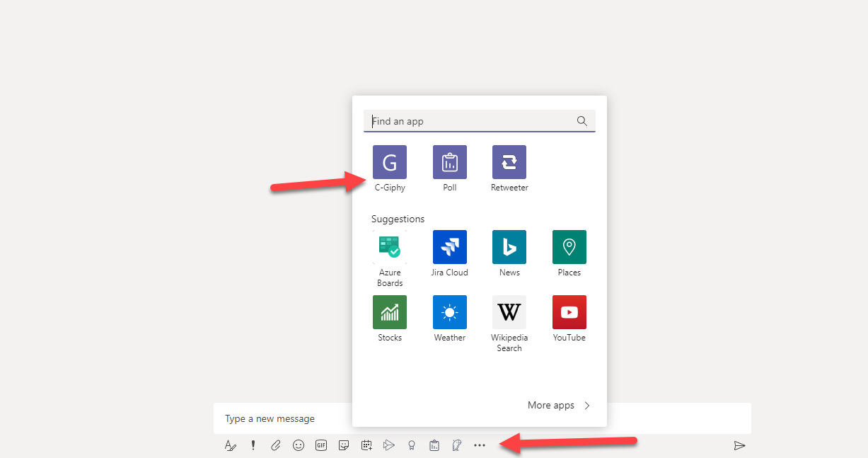Click the Stream paper-plane toolbar icon

[389, 445]
